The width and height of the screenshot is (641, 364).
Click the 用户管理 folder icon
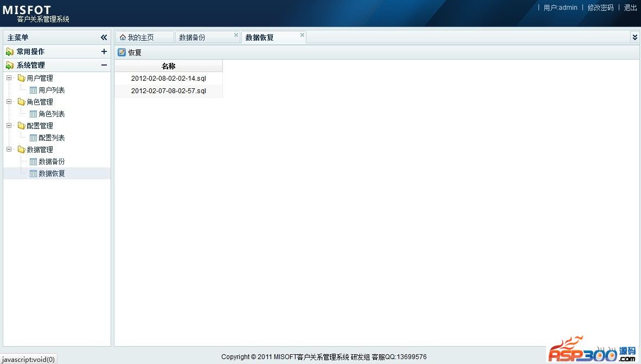(21, 77)
